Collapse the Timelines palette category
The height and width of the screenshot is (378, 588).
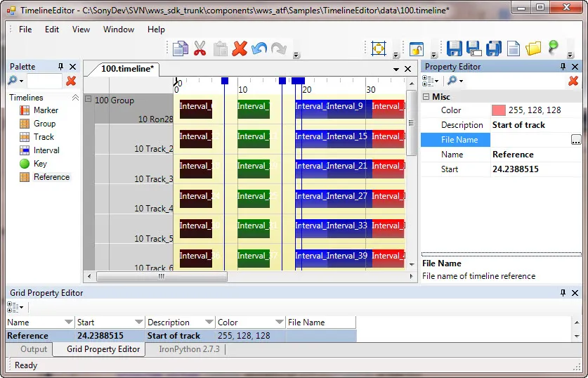coord(75,98)
